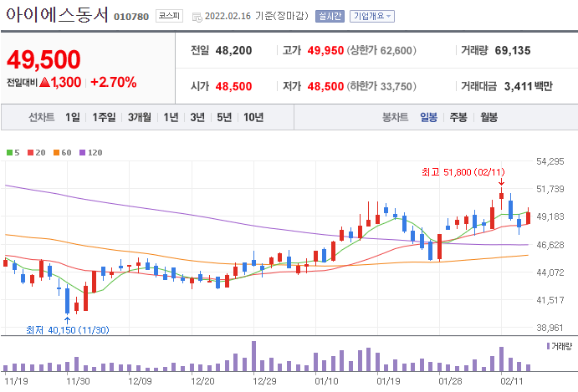This screenshot has height=392, width=578.
Task: Click the purple 120-day moving average legend swatch
Action: tap(83, 152)
